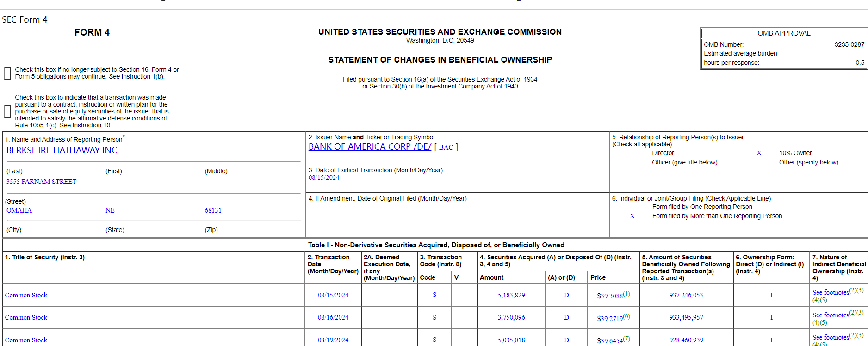Check the no longer subject to Section 16 box
The height and width of the screenshot is (346, 868).
[x=7, y=73]
